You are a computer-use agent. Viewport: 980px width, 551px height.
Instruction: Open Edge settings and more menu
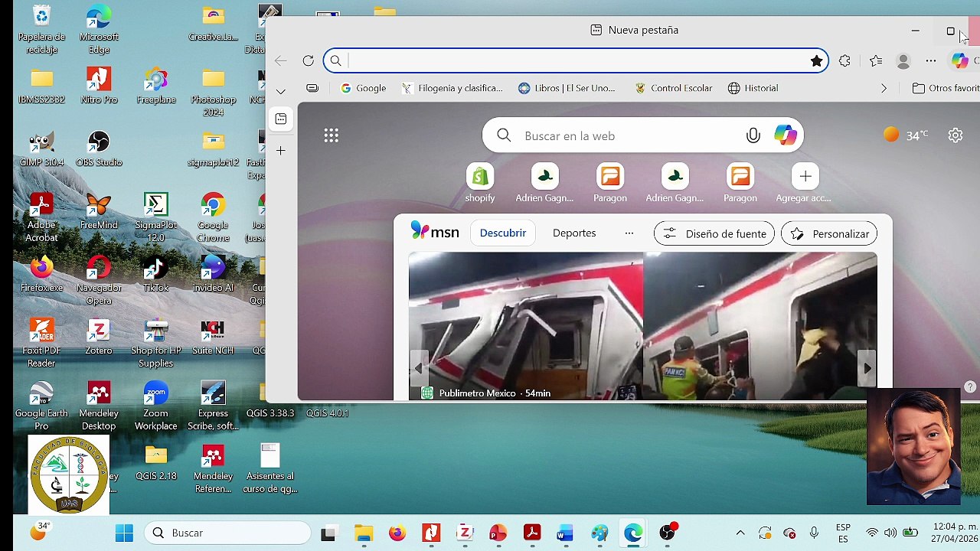[931, 61]
